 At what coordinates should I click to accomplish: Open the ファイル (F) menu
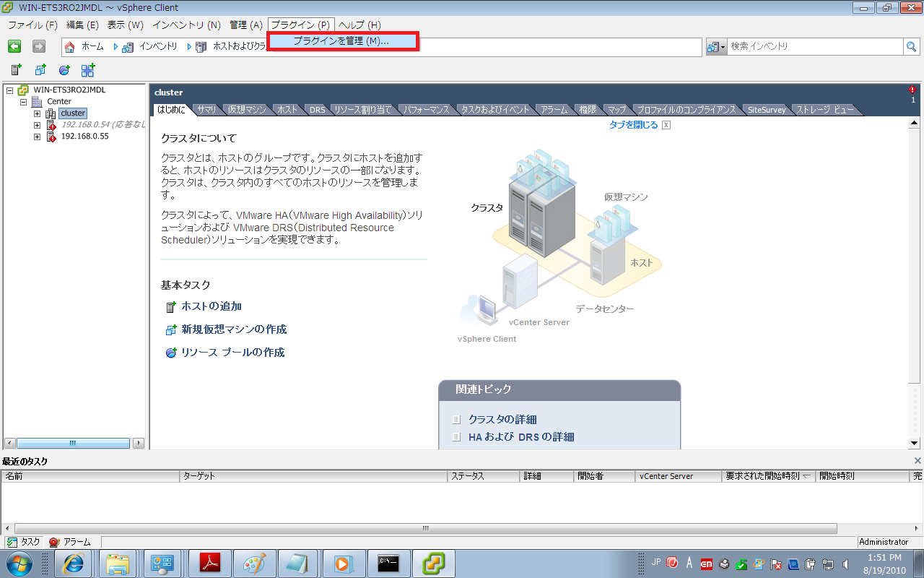[32, 25]
